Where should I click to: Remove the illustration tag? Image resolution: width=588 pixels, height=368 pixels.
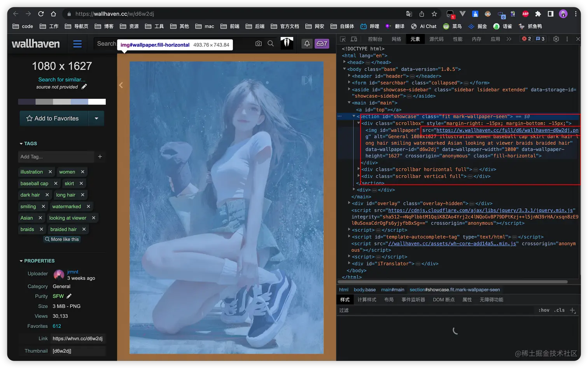(50, 172)
